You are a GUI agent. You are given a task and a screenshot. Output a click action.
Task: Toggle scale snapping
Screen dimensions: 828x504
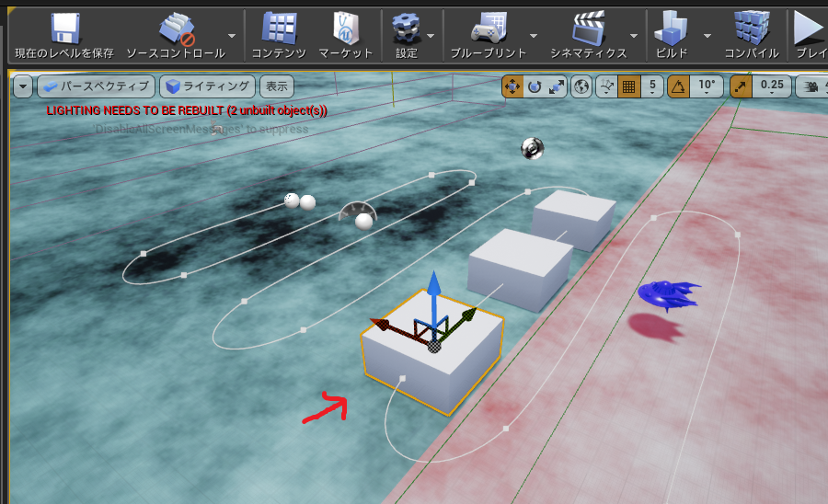click(x=741, y=86)
